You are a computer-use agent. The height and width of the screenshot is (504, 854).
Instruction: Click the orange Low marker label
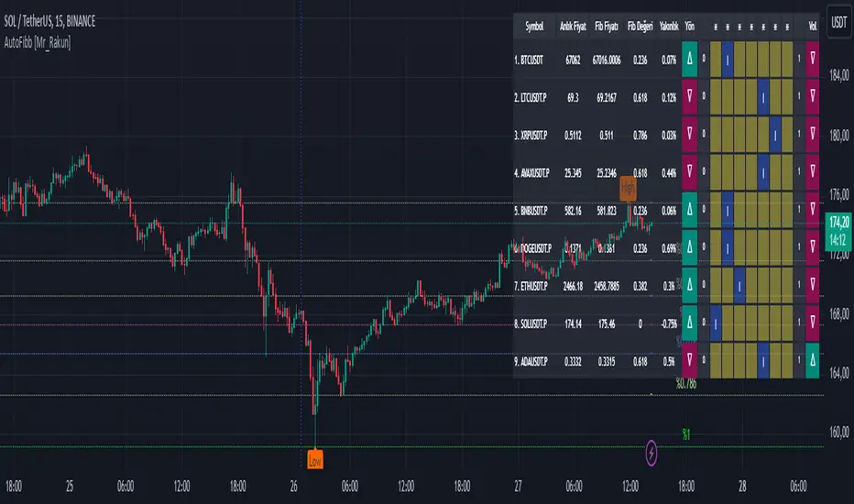(x=314, y=459)
